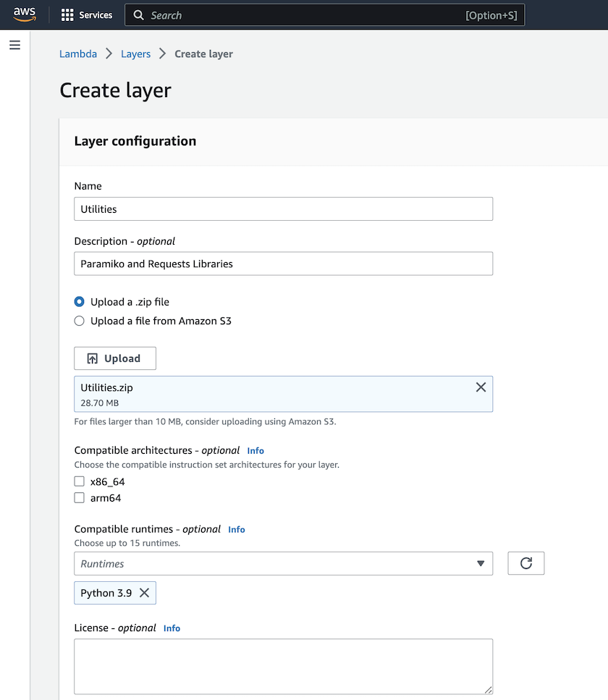The width and height of the screenshot is (608, 700).
Task: Remove the Utilities.zip uploaded file
Action: point(481,387)
